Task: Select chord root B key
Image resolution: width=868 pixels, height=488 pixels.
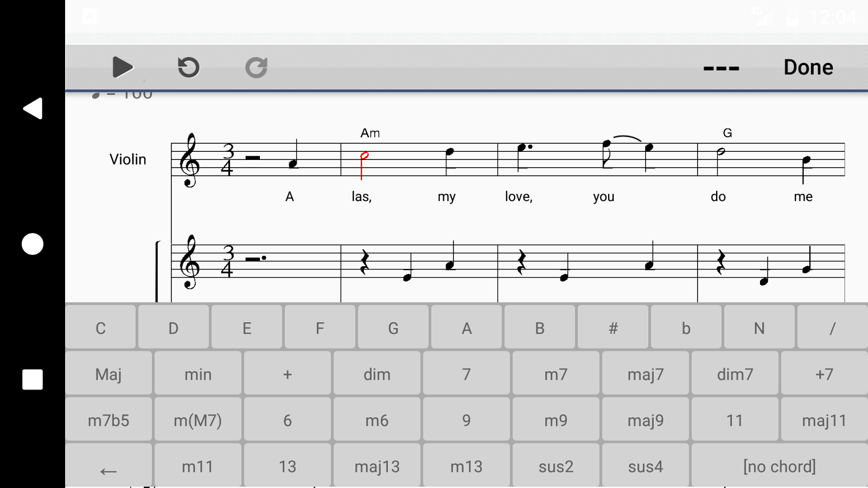Action: pos(540,327)
